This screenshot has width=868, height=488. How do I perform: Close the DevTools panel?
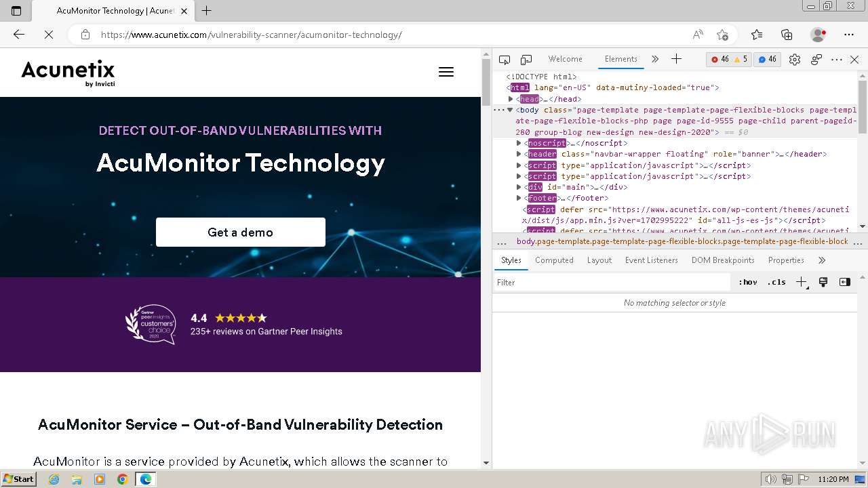tap(854, 60)
